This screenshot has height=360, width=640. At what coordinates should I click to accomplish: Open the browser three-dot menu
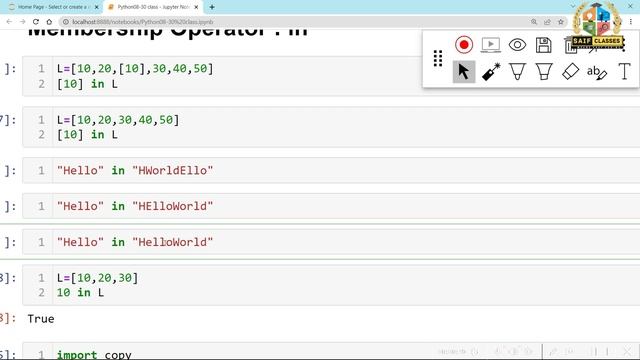coord(631,22)
